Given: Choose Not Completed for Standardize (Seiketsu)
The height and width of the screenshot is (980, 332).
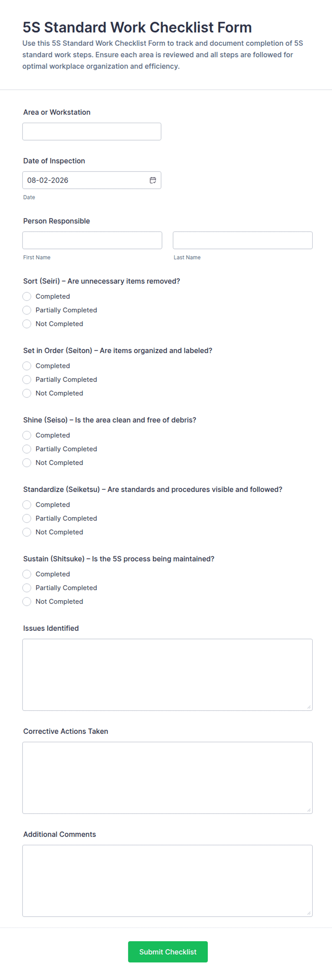Looking at the screenshot, I should tap(27, 532).
